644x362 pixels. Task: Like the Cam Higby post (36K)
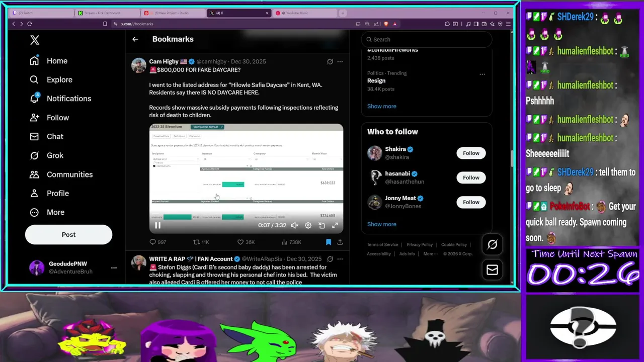click(x=247, y=242)
